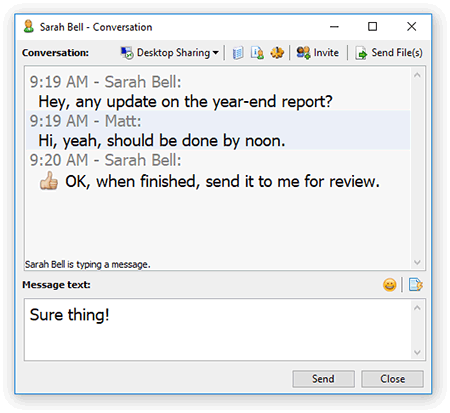Click the Invite people icon
The height and width of the screenshot is (413, 450).
tap(303, 53)
